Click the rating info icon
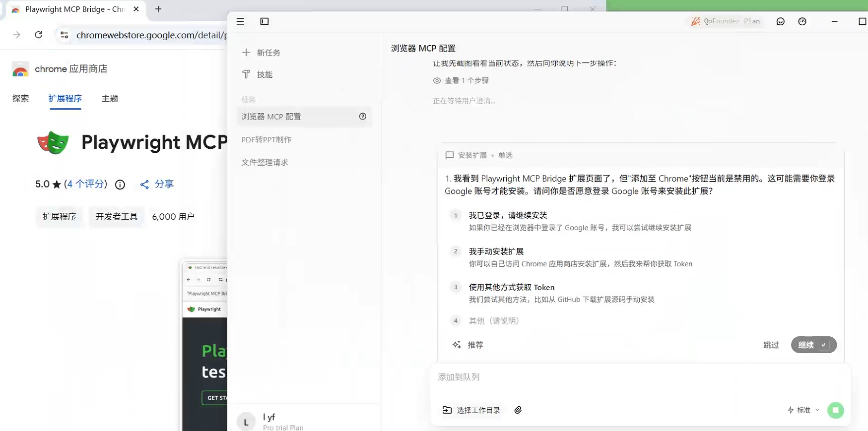The image size is (868, 431). point(120,185)
